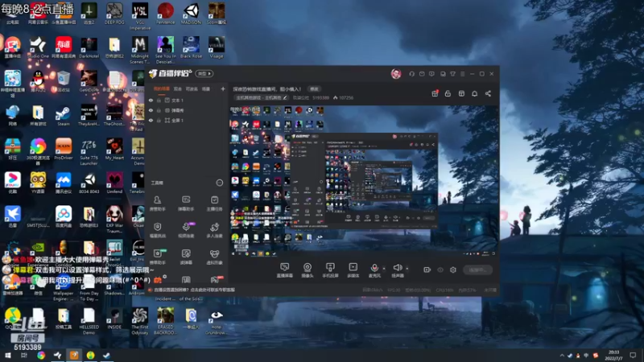Open the 虚拟形象 tool
Screen dimensions: 644x362
pyautogui.click(x=214, y=257)
